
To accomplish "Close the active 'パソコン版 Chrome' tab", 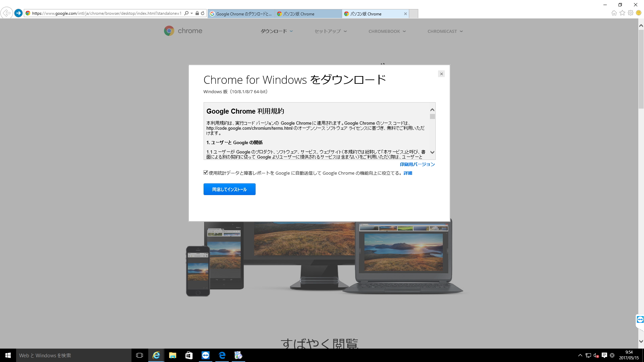I will pyautogui.click(x=405, y=14).
